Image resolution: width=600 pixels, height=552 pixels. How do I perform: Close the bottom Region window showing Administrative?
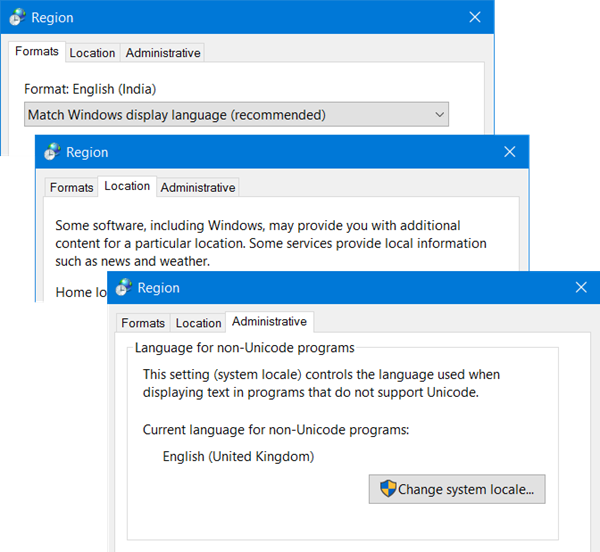click(x=581, y=287)
